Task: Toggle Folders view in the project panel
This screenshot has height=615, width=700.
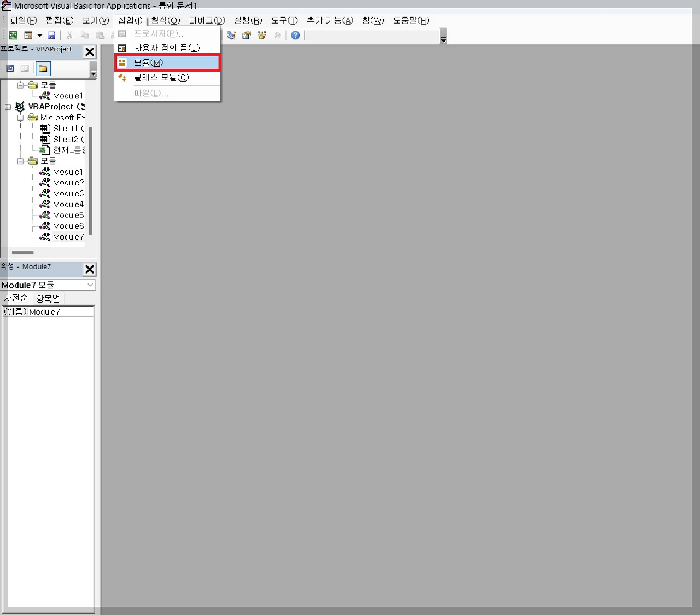Action: point(43,68)
